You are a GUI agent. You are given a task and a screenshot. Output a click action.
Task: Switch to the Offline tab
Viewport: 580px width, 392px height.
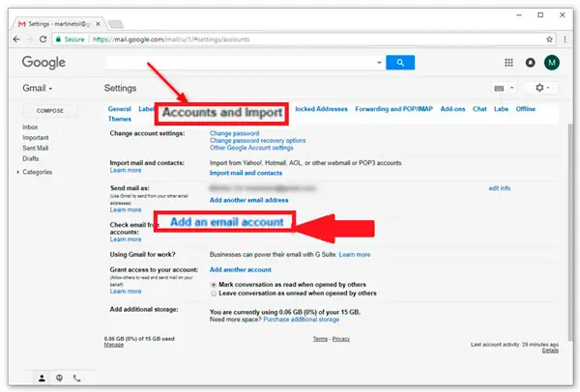coord(526,109)
